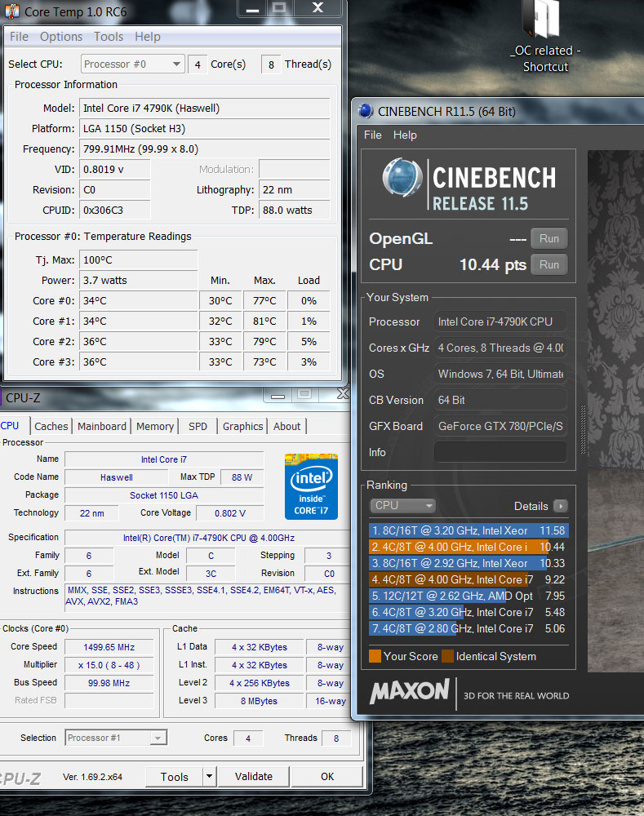Switch to the Caches tab in CPU-Z

pos(51,426)
